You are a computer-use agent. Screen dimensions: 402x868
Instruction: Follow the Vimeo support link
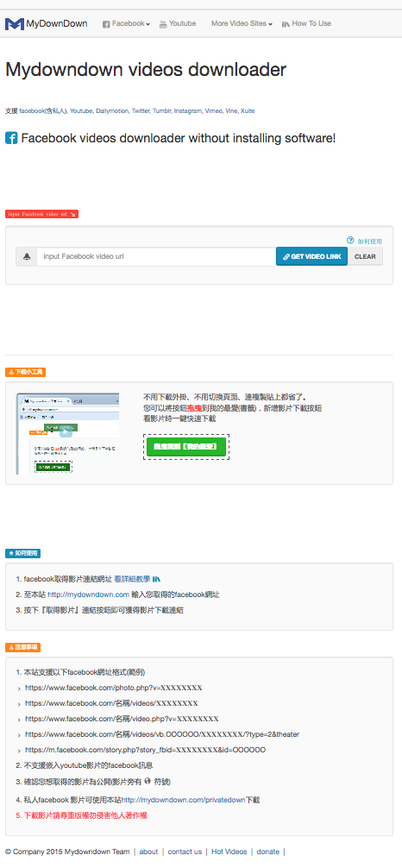[213, 110]
